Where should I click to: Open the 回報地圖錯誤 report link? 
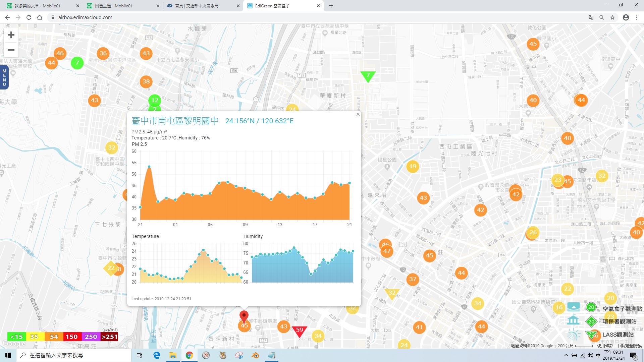(x=630, y=346)
